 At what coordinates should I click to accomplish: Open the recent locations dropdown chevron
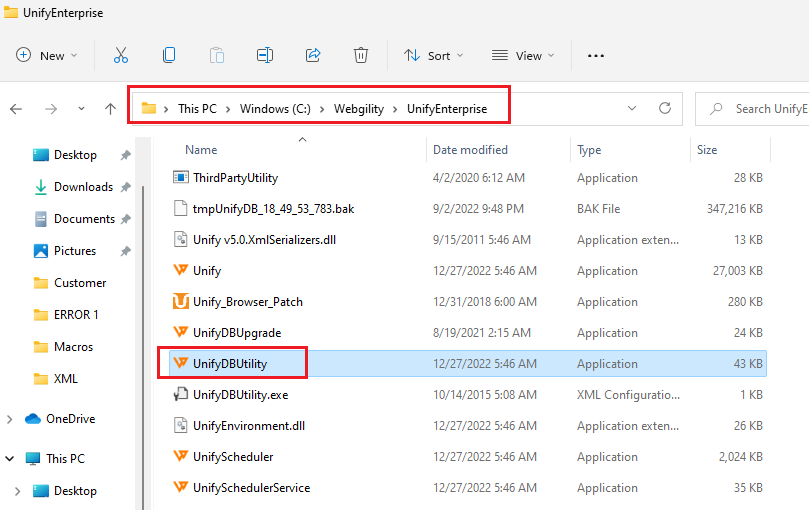click(81, 109)
